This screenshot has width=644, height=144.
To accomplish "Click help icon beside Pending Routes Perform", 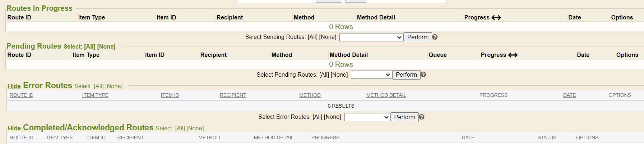I will [x=423, y=75].
